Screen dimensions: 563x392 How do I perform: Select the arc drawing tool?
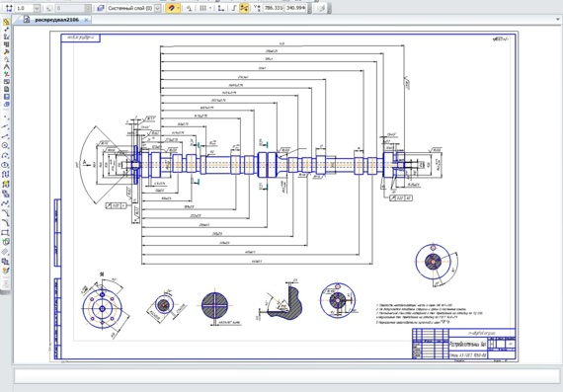tap(5, 155)
